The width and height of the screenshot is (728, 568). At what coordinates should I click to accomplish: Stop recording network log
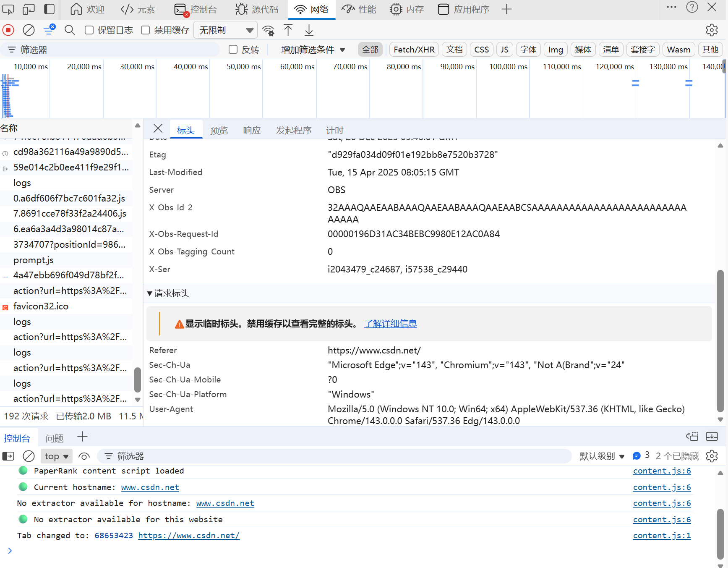[x=8, y=30]
